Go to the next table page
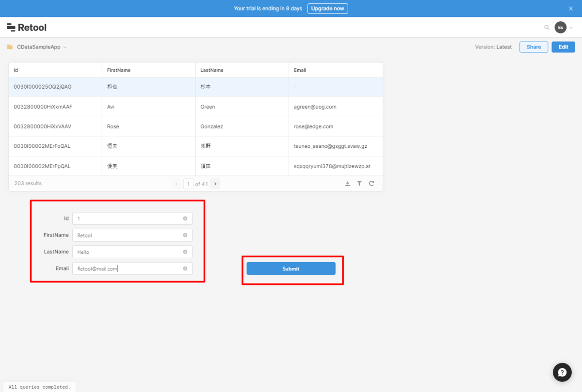The image size is (582, 392). point(215,184)
